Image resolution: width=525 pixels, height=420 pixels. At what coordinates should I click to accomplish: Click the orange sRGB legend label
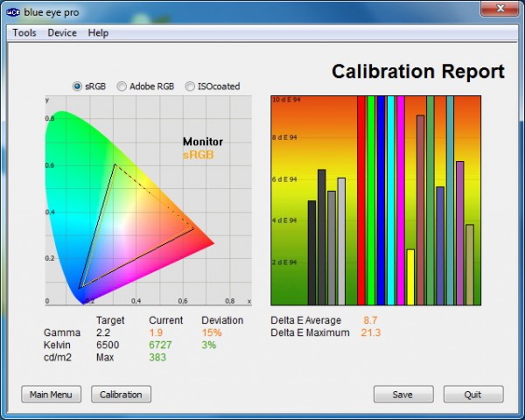pyautogui.click(x=199, y=155)
